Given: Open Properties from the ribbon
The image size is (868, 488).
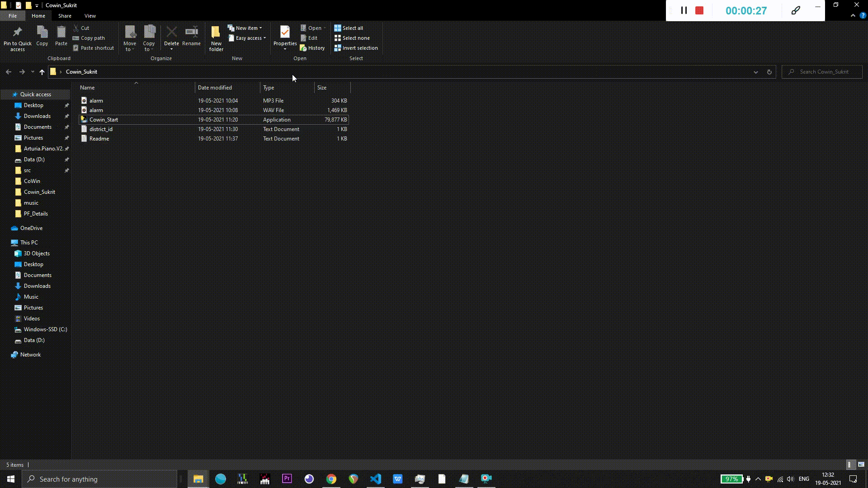Looking at the screenshot, I should point(285,33).
